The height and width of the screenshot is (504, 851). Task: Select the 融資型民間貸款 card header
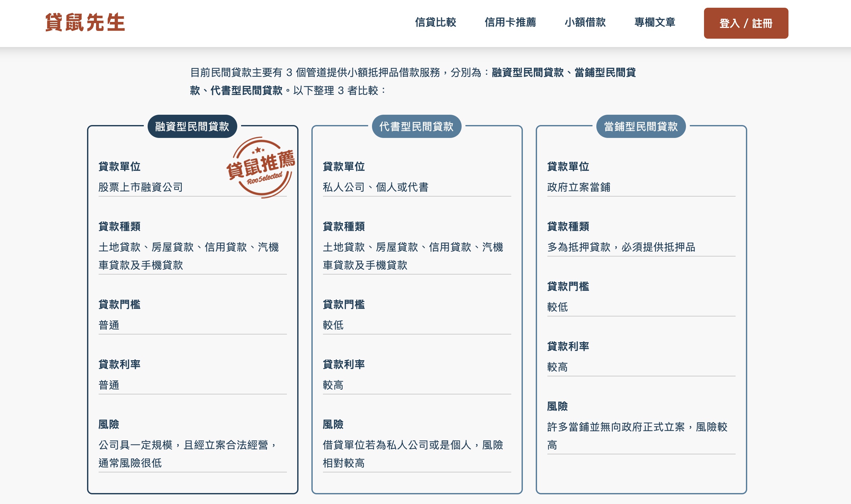click(x=192, y=126)
